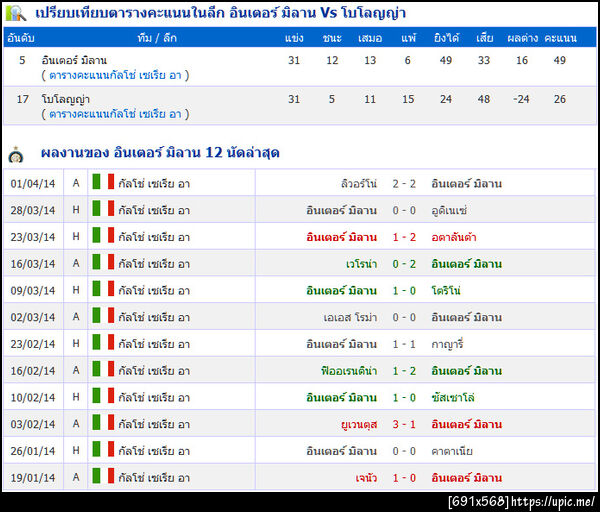This screenshot has width=600, height=512.
Task: Click the ผลงานของ อินเตอร์ มิลาน 12 นัดล่าสุด heading
Action: [160, 153]
